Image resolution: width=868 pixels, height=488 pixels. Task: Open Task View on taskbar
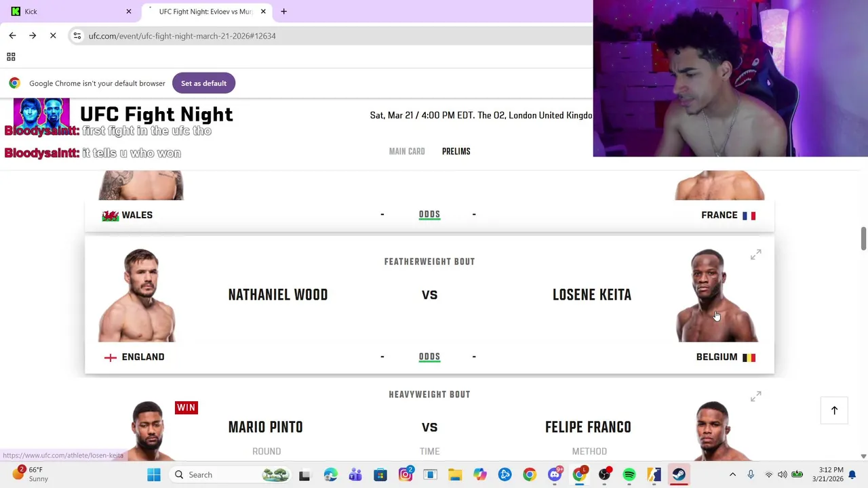304,474
